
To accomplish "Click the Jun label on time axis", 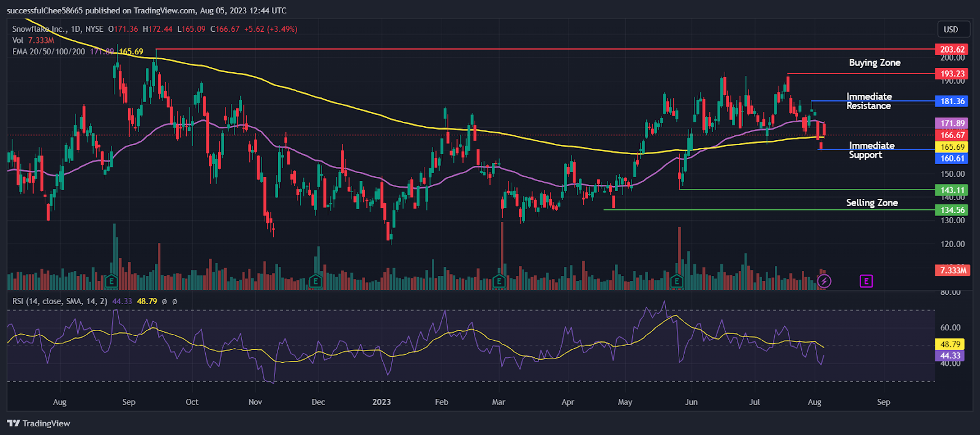I will pos(692,402).
